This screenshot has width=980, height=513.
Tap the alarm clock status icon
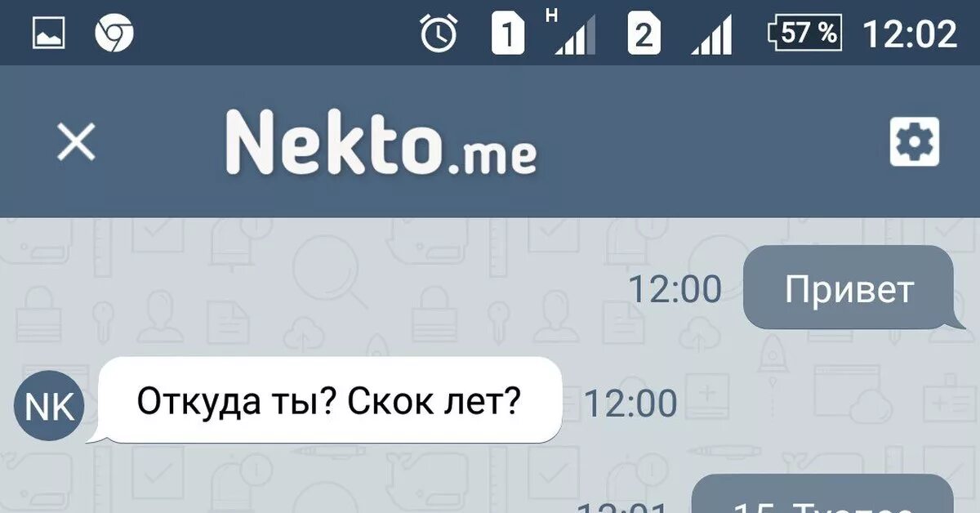(x=439, y=34)
